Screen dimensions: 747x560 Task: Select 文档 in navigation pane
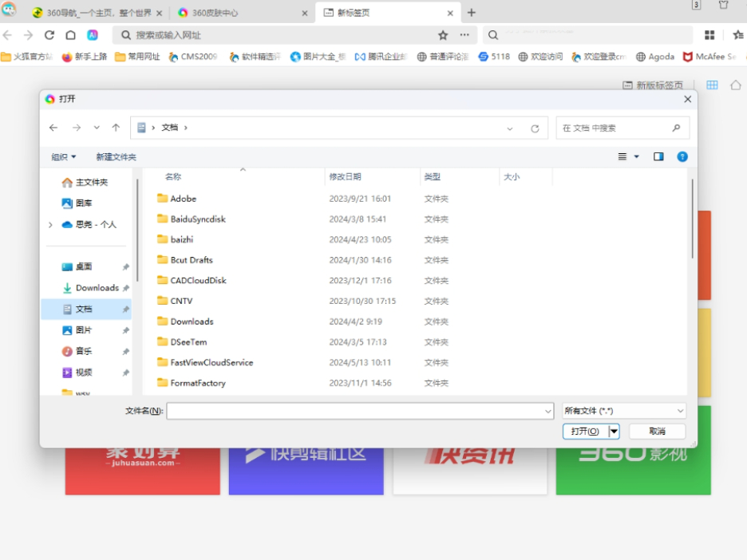(85, 309)
